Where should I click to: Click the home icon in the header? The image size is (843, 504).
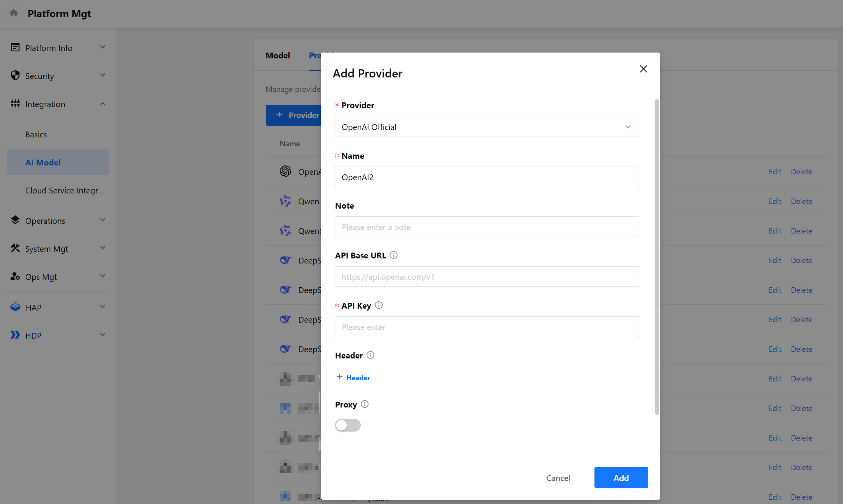[x=14, y=13]
